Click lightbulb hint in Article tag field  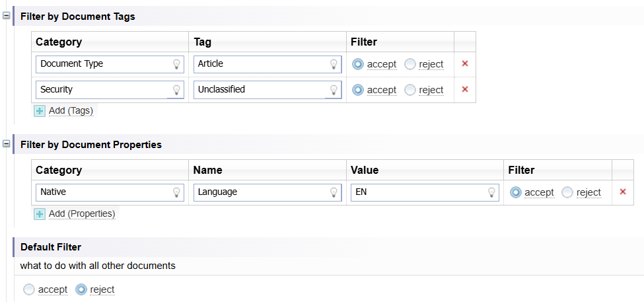coord(334,64)
